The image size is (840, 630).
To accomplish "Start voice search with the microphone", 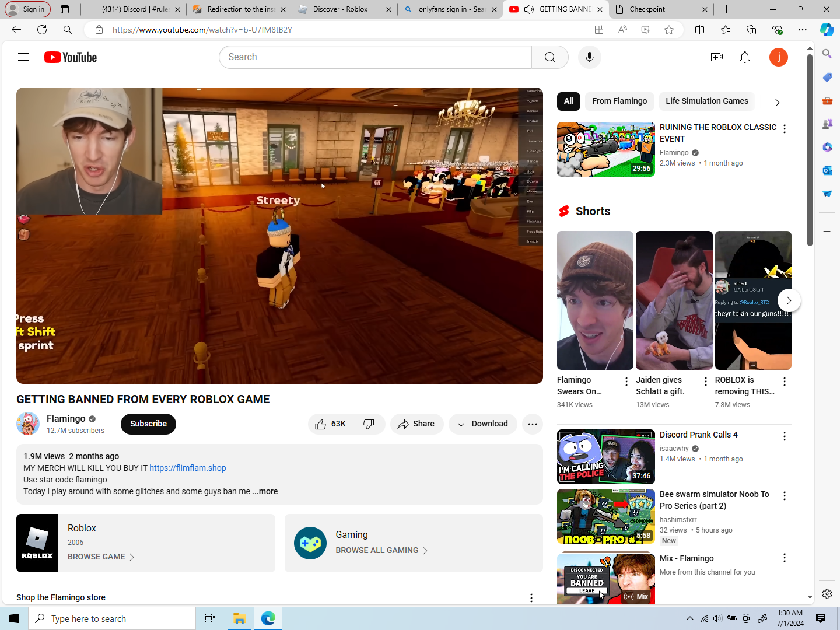I will (590, 57).
